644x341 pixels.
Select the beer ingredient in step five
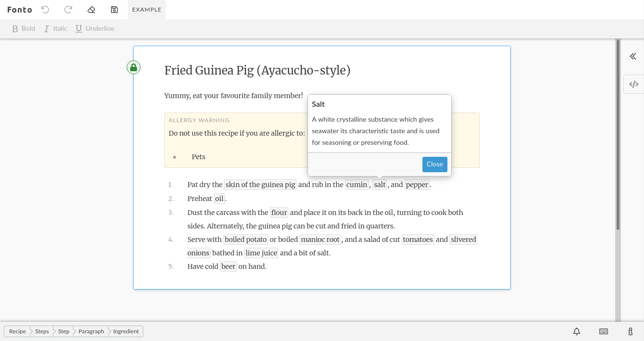[228, 266]
